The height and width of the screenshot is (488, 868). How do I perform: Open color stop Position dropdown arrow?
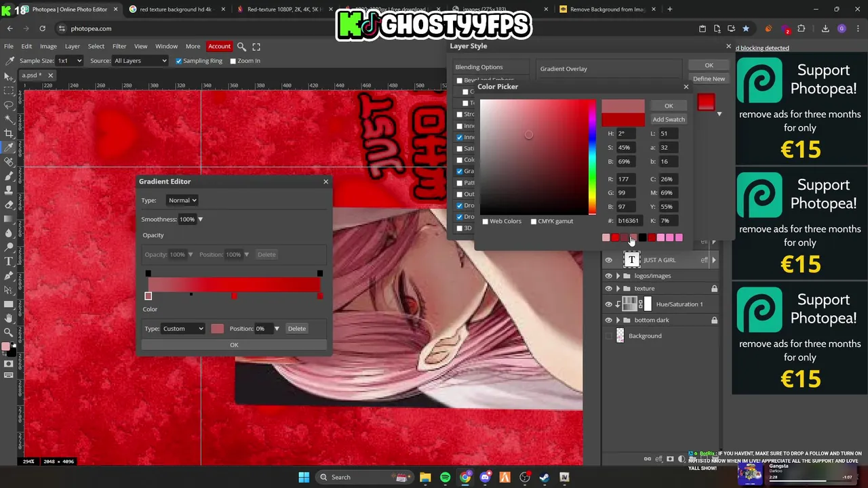(x=277, y=329)
